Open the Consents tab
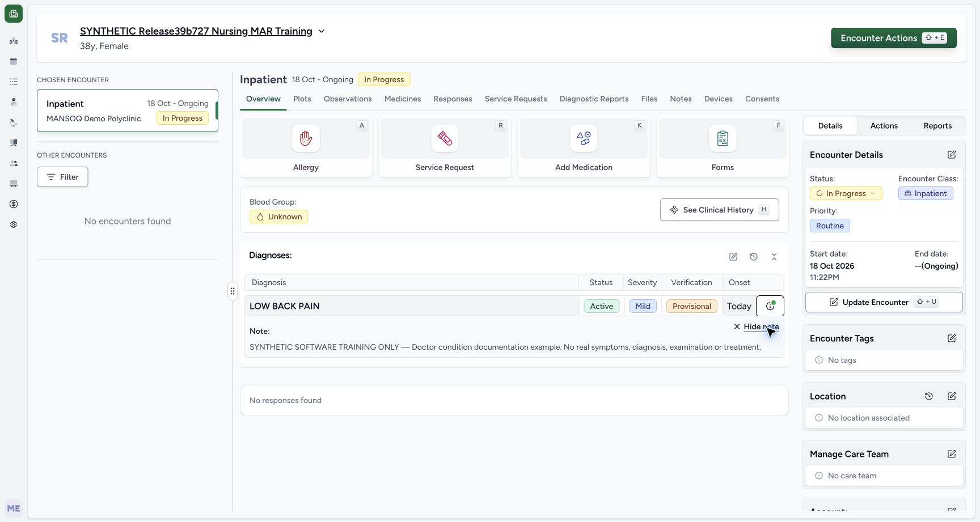This screenshot has height=522, width=980. tap(762, 99)
